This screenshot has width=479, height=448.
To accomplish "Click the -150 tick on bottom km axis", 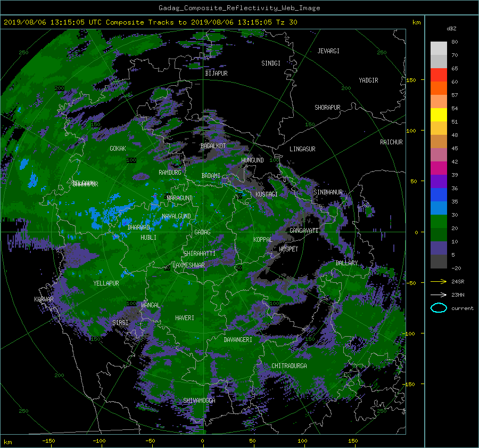I will pos(48,441).
